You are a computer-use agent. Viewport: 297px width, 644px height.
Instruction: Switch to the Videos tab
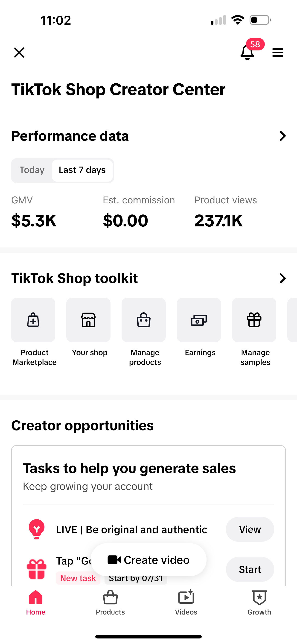[x=186, y=603]
